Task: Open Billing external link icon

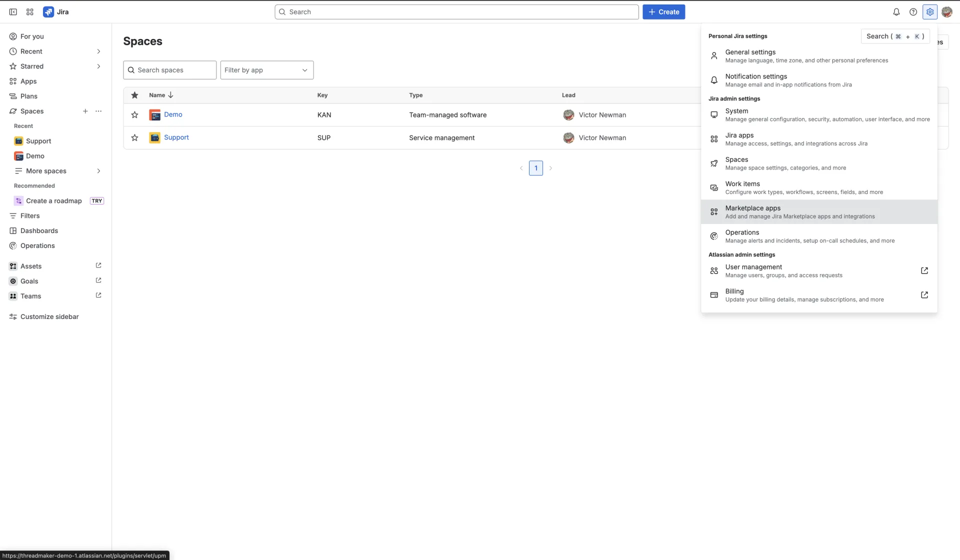Action: click(924, 295)
